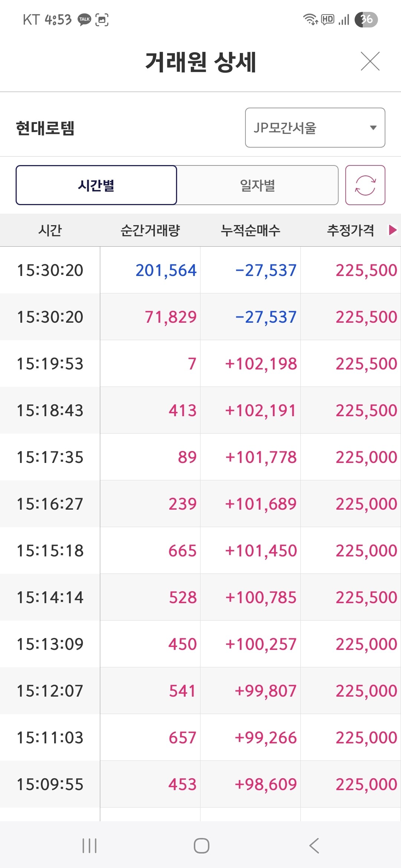Tap the KakaoTalk notification icon

(84, 19)
